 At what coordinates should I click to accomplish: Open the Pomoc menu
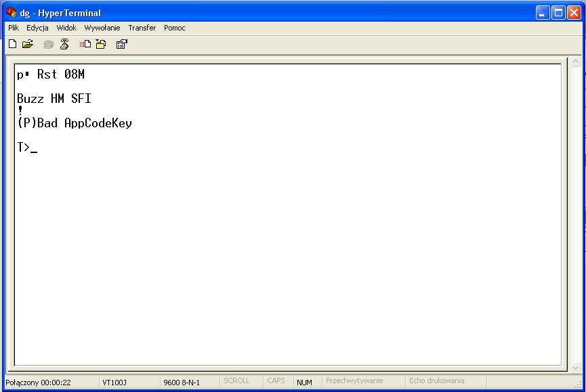(x=174, y=28)
